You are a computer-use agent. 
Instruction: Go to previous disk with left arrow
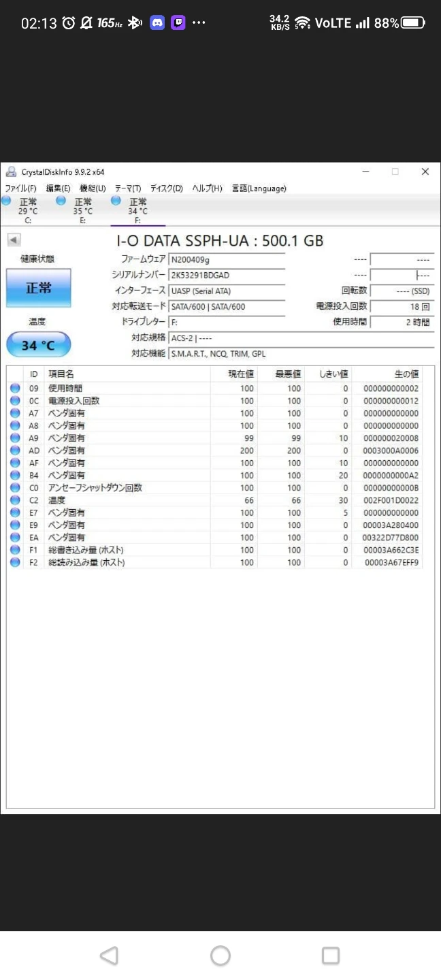tap(14, 240)
